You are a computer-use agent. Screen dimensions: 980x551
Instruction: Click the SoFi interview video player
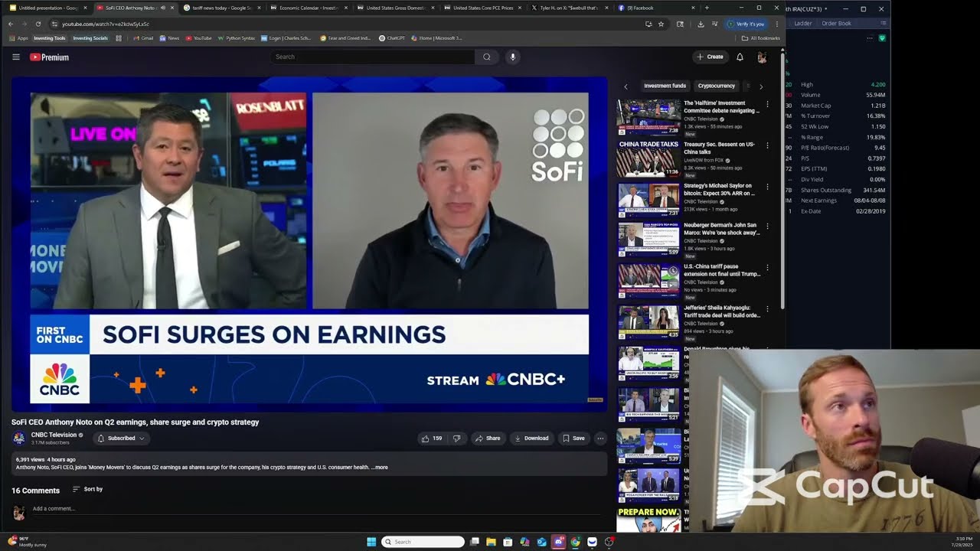309,244
